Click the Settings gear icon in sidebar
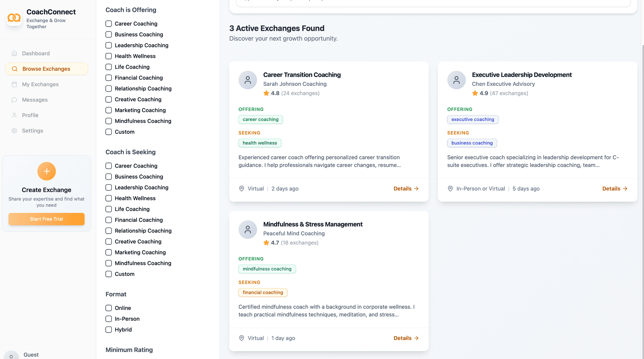This screenshot has height=359, width=644. (14, 131)
